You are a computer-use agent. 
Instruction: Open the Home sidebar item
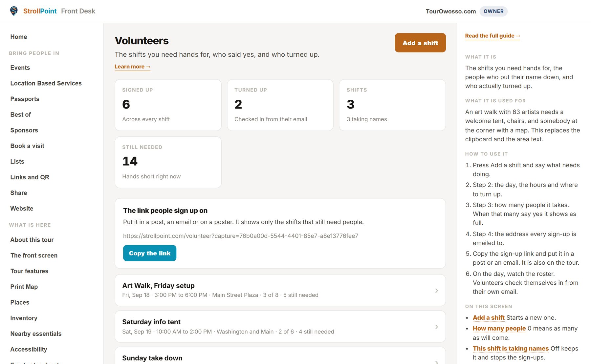[19, 37]
